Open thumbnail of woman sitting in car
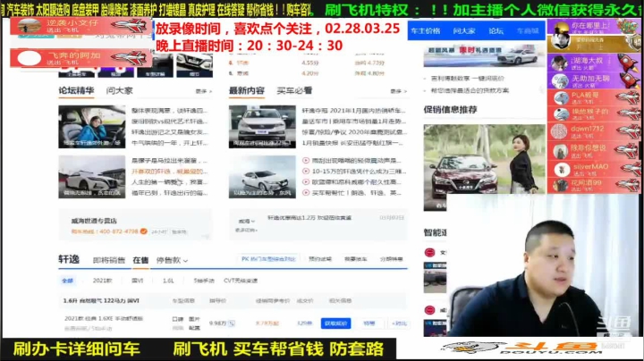Image resolution: width=644 pixels, height=361 pixels. pos(91,127)
